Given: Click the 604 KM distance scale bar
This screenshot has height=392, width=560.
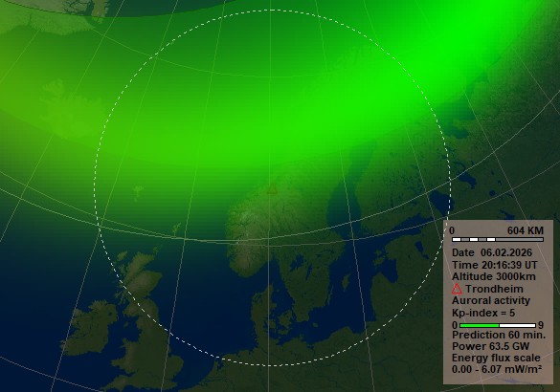Looking at the screenshot, I should pyautogui.click(x=498, y=239).
